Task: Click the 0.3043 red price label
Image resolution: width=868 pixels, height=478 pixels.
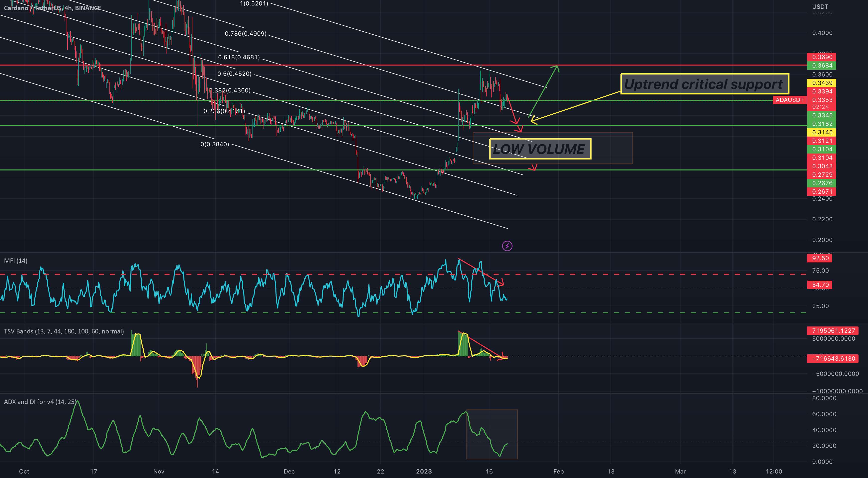Action: [x=821, y=166]
